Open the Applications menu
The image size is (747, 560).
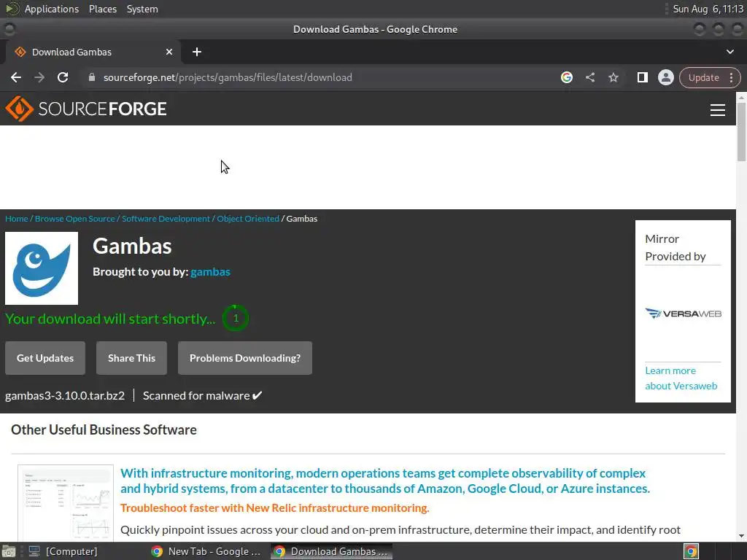[x=51, y=9]
